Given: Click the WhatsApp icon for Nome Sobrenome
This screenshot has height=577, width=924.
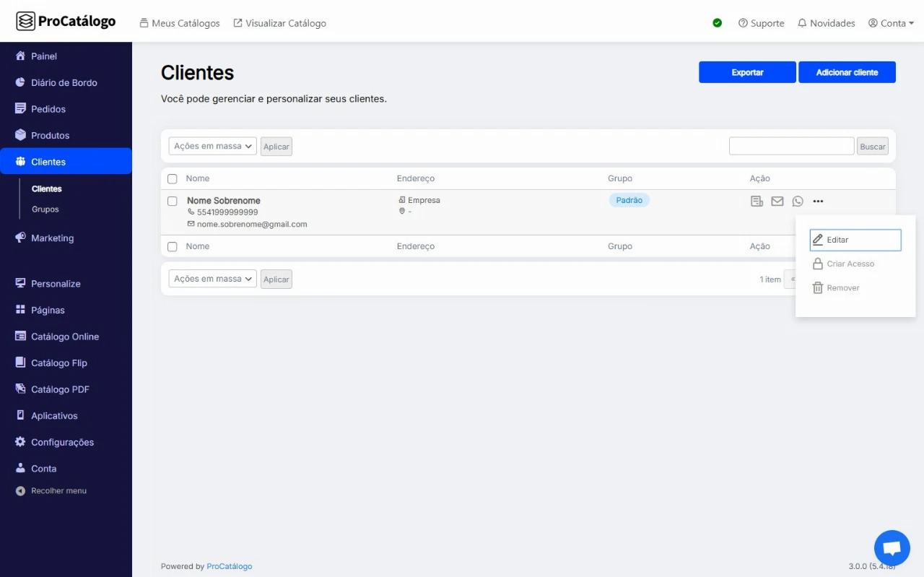Looking at the screenshot, I should [798, 201].
